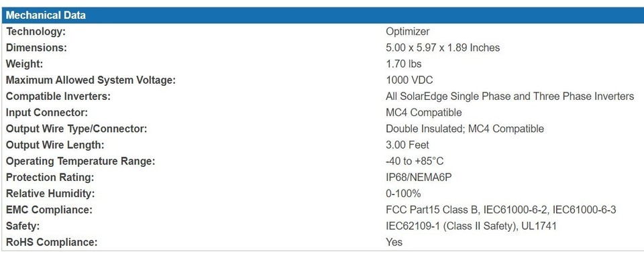
Task: Select the Input Connector label
Action: [x=47, y=113]
